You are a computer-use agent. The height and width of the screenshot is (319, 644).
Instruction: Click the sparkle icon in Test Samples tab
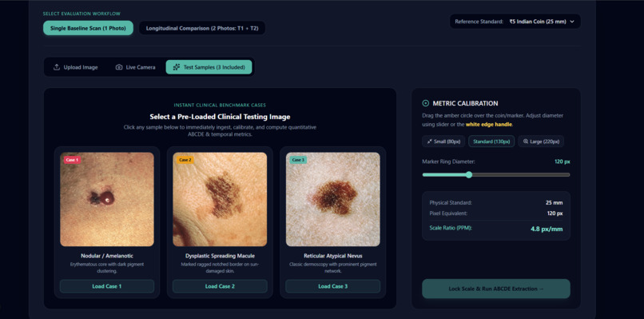(177, 67)
